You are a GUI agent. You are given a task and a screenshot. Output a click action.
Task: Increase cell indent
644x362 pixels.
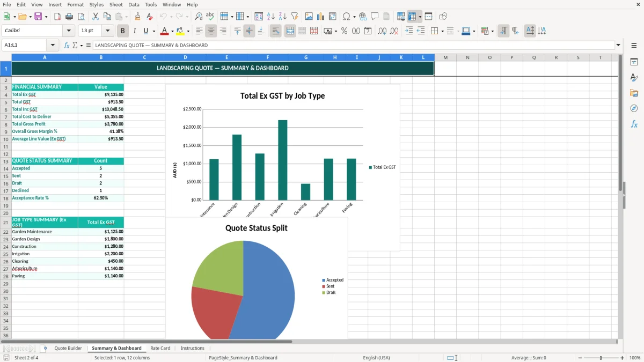pyautogui.click(x=409, y=31)
